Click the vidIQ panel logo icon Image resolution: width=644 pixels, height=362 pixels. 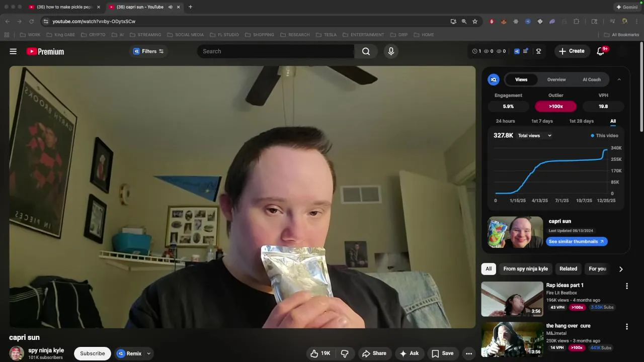(x=494, y=79)
